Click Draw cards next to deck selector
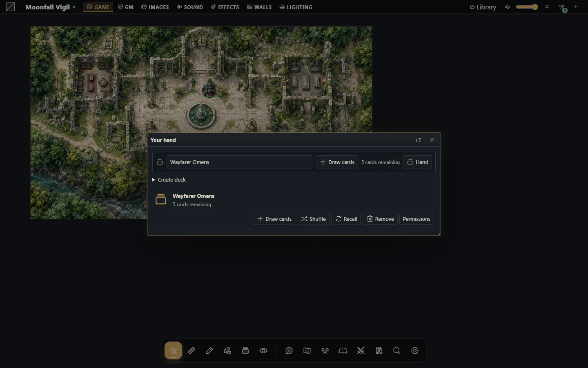Screen dimensions: 588x368 337,162
